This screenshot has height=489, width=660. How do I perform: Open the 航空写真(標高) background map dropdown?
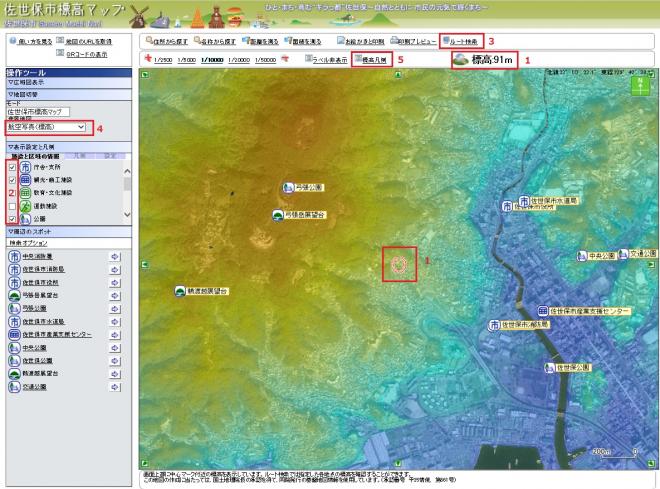(x=48, y=128)
